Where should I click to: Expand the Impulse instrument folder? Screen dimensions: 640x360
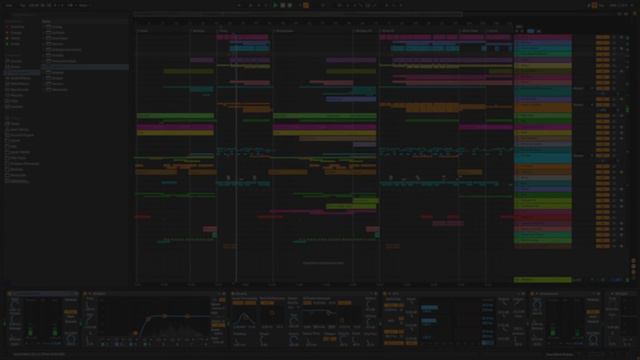click(x=44, y=56)
